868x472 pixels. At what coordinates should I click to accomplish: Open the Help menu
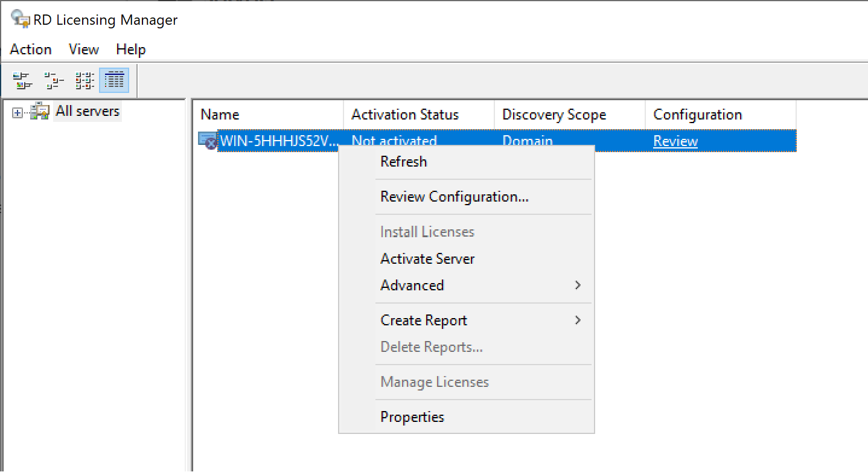point(131,49)
